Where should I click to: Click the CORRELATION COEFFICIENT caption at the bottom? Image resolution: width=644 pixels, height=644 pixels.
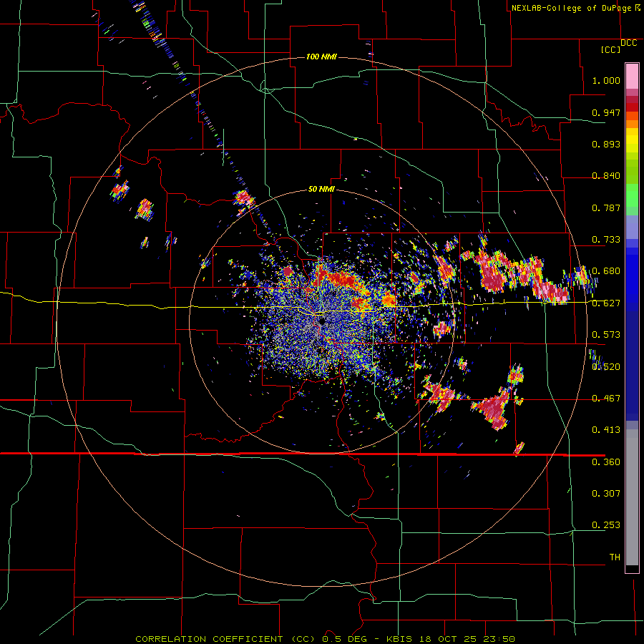click(326, 639)
